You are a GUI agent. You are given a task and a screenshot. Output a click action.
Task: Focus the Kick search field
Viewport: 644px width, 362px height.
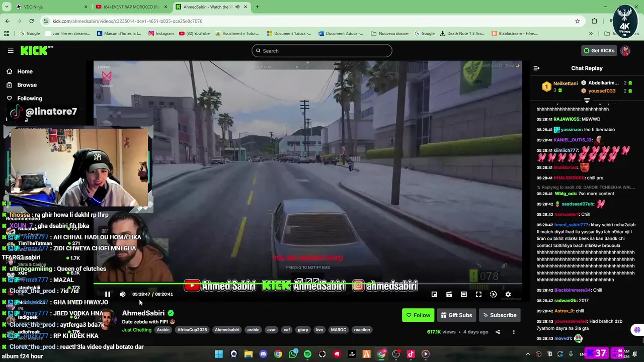point(322,51)
